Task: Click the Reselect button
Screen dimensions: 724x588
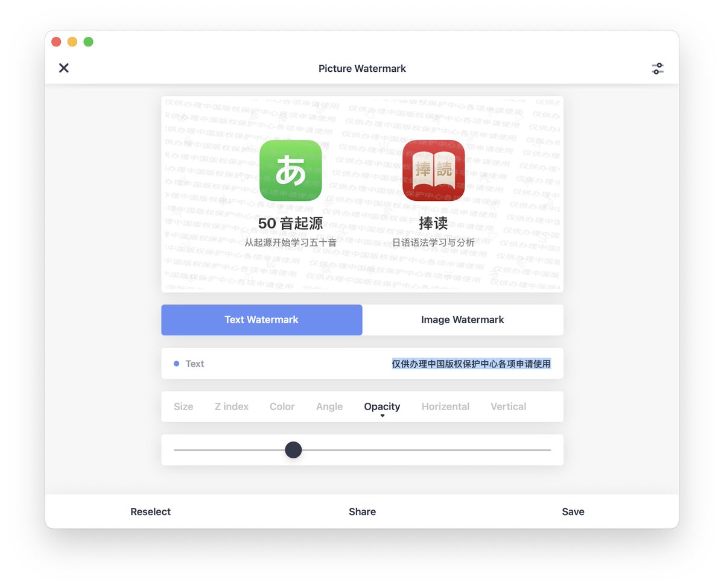Action: point(151,511)
